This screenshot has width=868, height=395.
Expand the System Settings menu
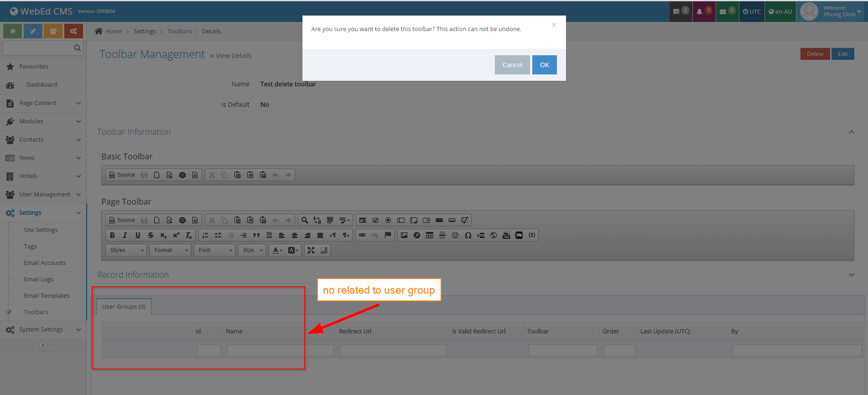point(43,330)
